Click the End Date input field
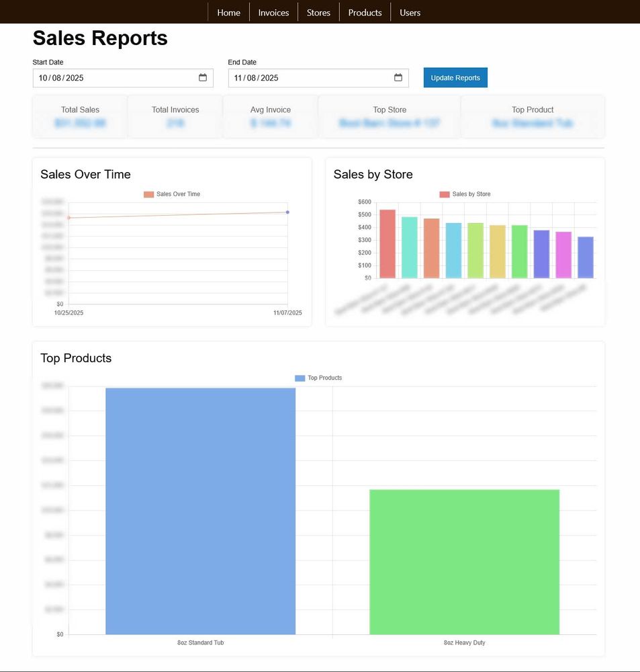The width and height of the screenshot is (640, 672). coord(309,78)
